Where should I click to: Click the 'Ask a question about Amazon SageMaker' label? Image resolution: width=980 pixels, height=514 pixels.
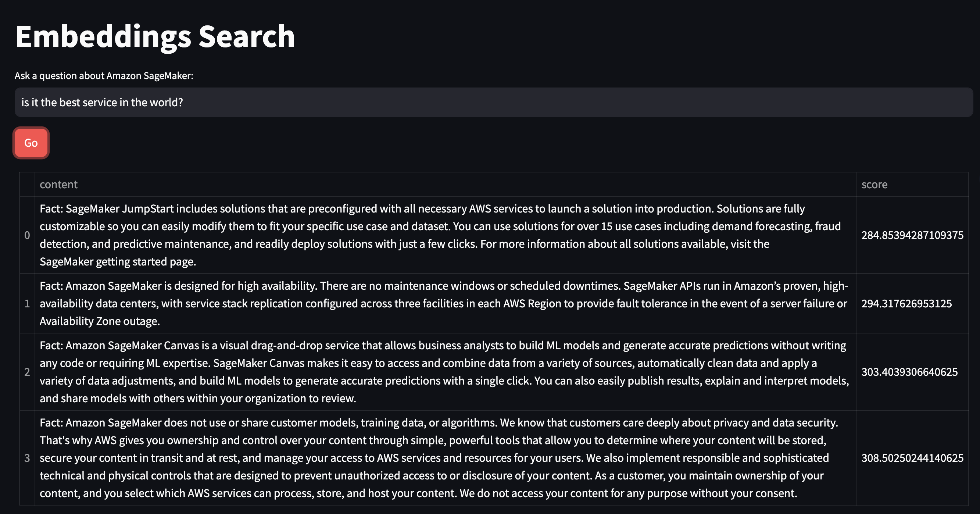[104, 76]
